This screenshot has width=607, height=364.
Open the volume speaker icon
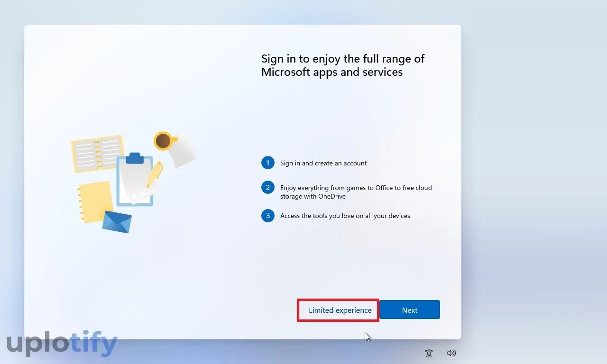click(451, 353)
